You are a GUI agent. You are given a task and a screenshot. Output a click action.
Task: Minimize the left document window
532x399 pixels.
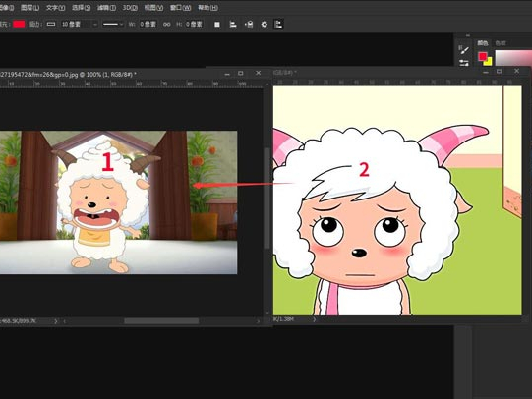(227, 74)
